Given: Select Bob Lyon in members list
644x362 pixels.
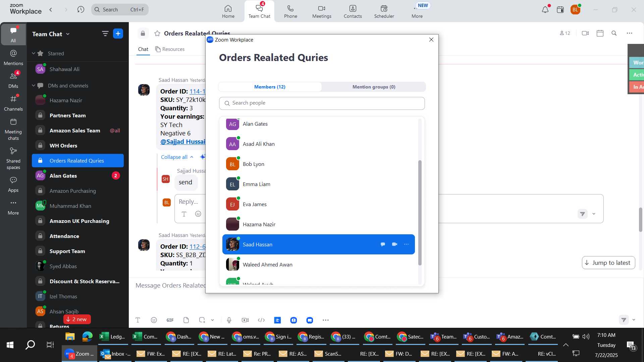Looking at the screenshot, I should [319, 164].
